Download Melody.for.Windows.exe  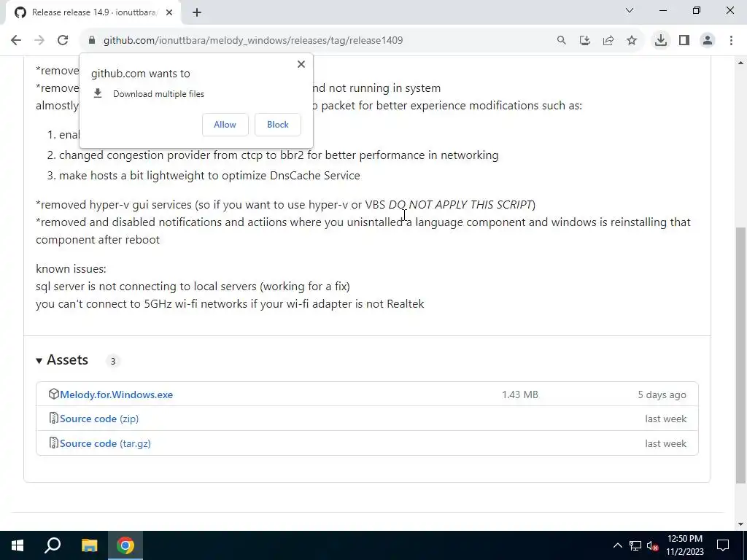point(116,394)
